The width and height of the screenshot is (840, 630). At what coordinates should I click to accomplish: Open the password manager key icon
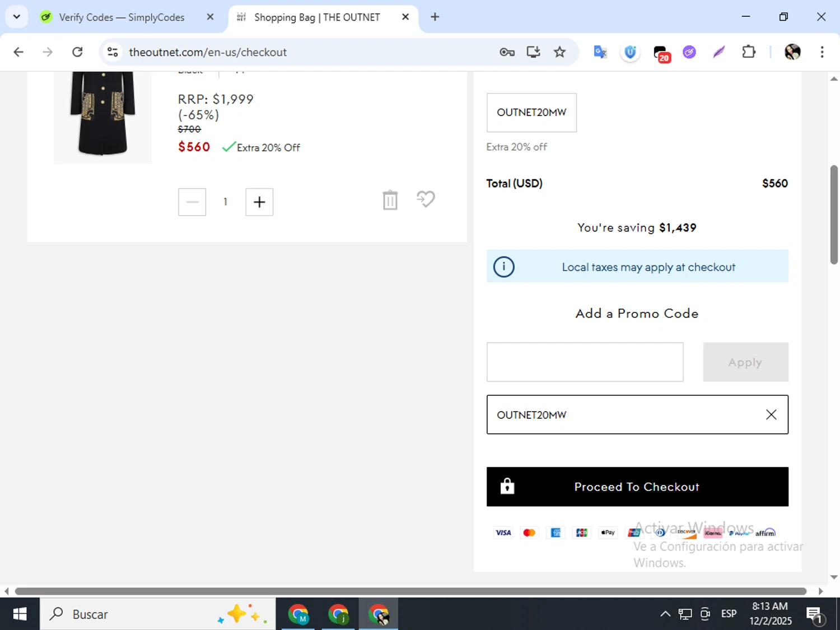(x=507, y=52)
